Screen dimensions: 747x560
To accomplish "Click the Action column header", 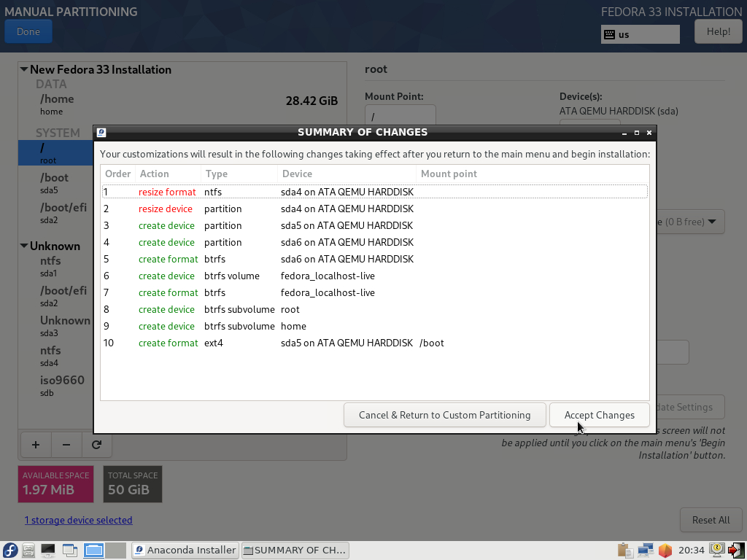I will tap(169, 174).
